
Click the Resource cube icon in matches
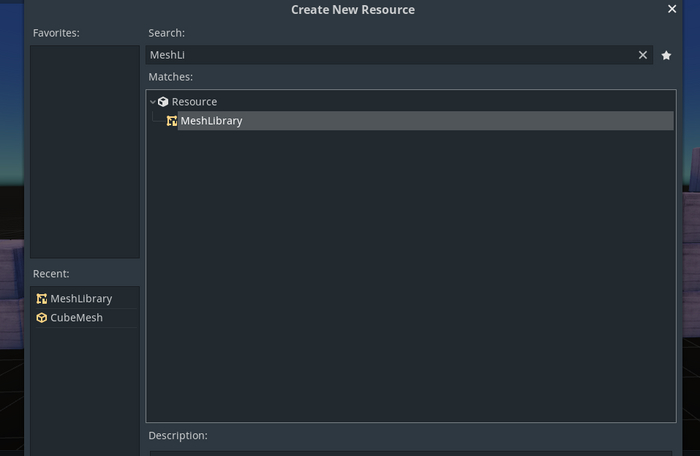(x=163, y=102)
